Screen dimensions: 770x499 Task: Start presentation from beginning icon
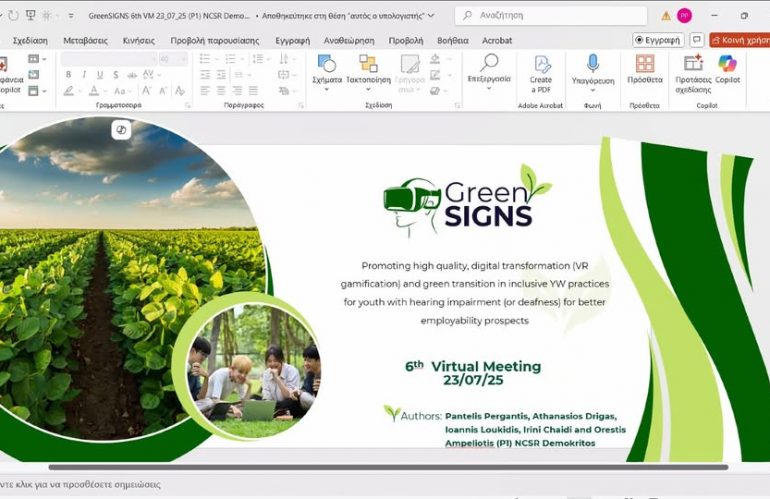click(x=30, y=15)
